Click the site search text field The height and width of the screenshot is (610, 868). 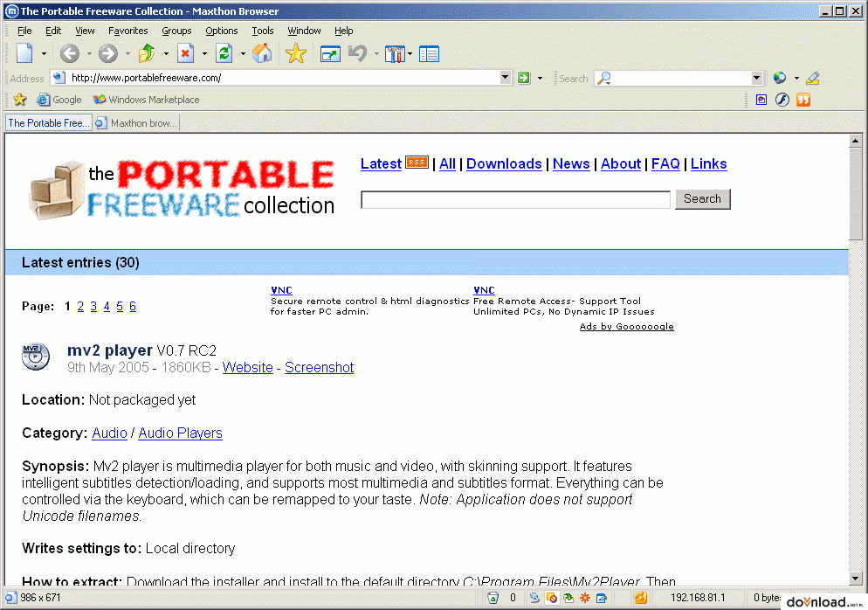[515, 199]
